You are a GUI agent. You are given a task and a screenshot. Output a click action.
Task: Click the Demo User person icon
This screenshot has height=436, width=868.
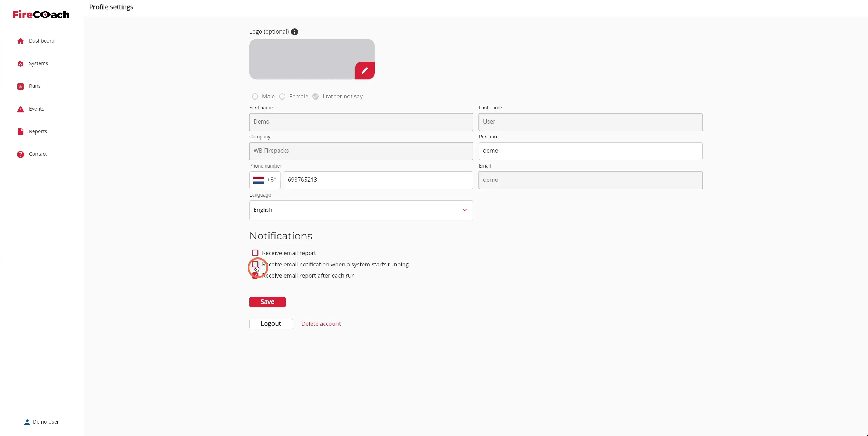(x=27, y=422)
